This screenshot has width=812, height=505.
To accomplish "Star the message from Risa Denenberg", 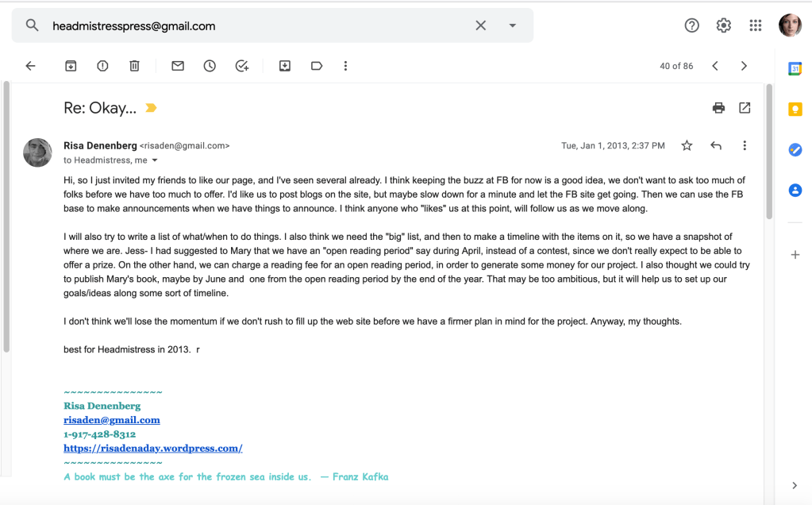I will [687, 145].
